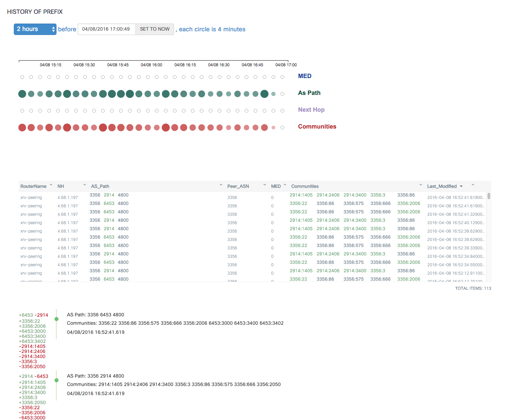Open the Peer_ASN column menu chevron

click(265, 185)
